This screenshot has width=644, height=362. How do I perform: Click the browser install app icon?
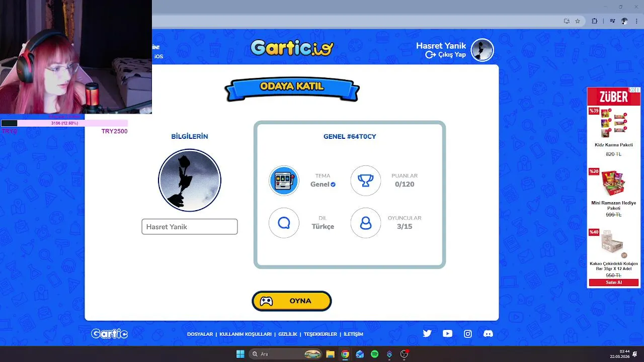click(x=567, y=21)
